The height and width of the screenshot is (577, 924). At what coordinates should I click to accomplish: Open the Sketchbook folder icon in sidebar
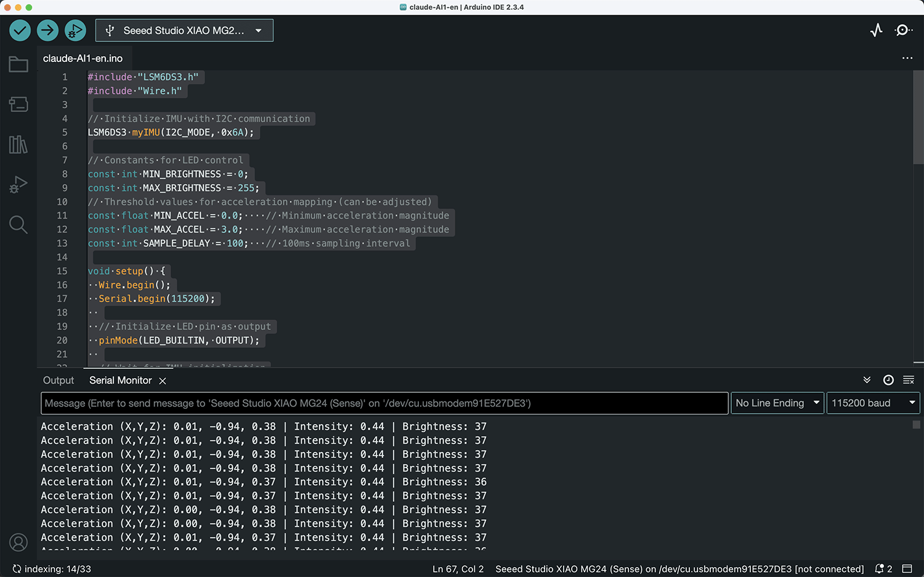pos(18,64)
